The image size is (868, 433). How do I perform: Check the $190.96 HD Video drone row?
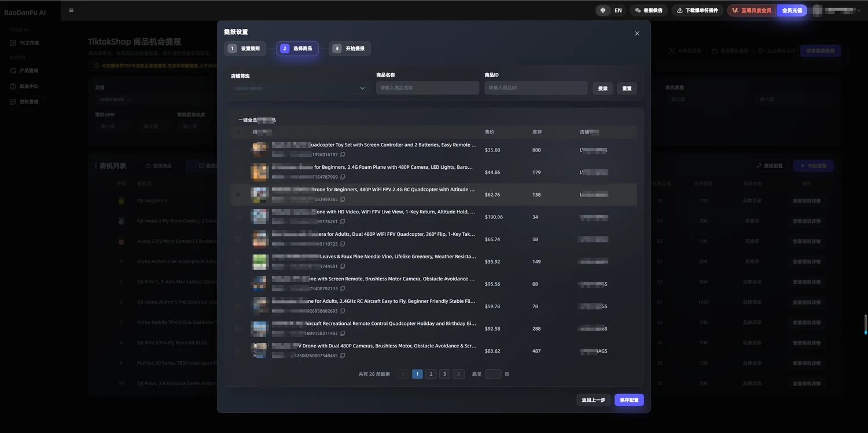(238, 217)
